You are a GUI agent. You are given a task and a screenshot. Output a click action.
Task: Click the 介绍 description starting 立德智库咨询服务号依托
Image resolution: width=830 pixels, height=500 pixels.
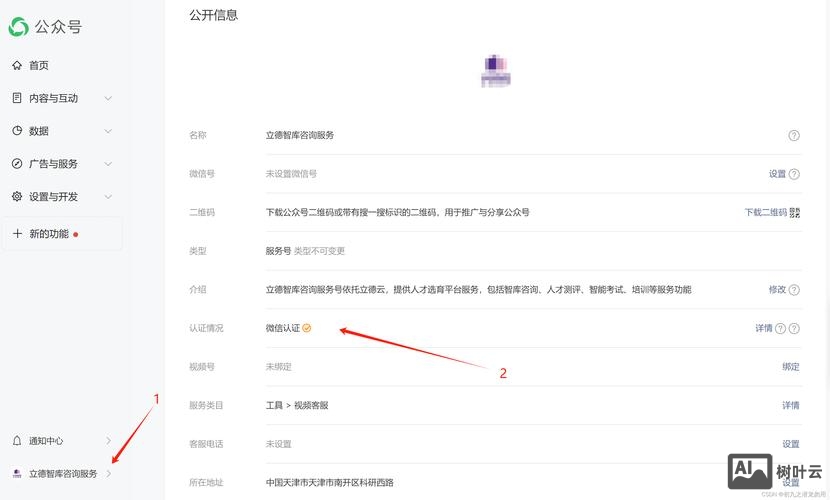[x=479, y=289]
